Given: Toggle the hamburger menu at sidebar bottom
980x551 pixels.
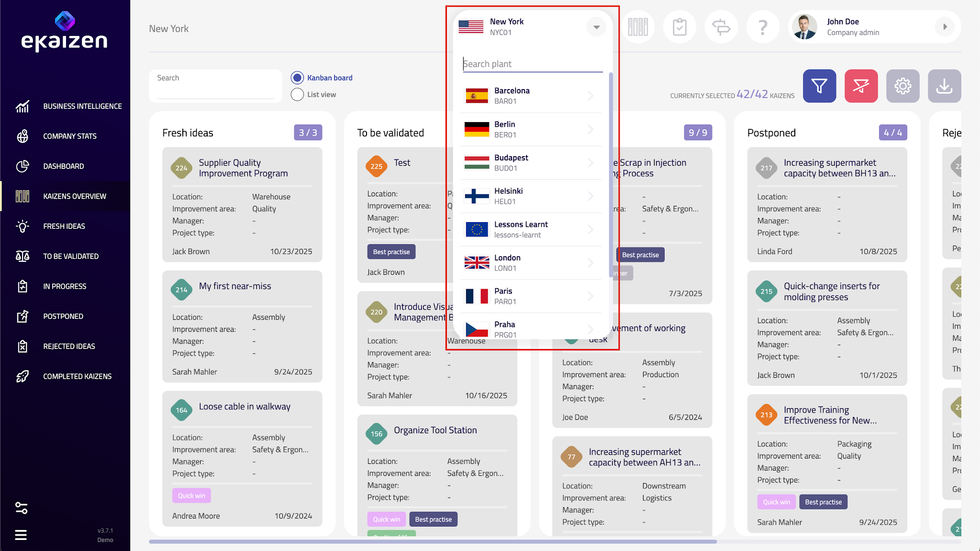Looking at the screenshot, I should click(21, 535).
